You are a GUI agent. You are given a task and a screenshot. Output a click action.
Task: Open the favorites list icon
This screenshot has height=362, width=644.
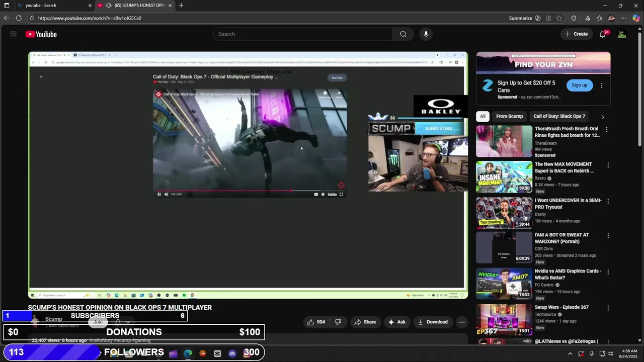[599, 18]
